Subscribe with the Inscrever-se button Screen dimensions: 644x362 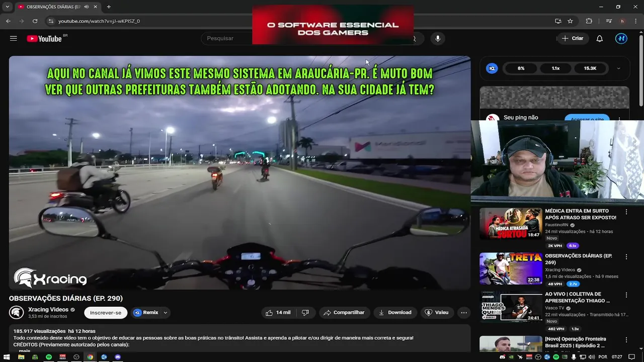106,313
